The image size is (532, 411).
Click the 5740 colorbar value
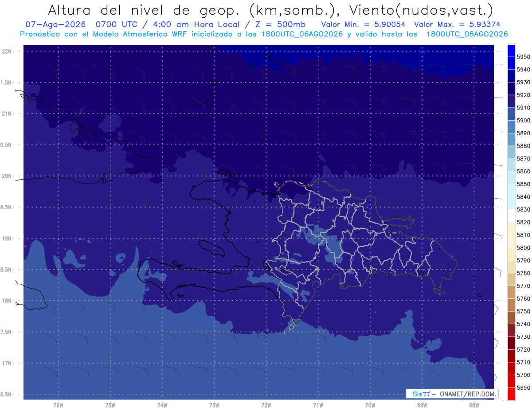(x=523, y=324)
